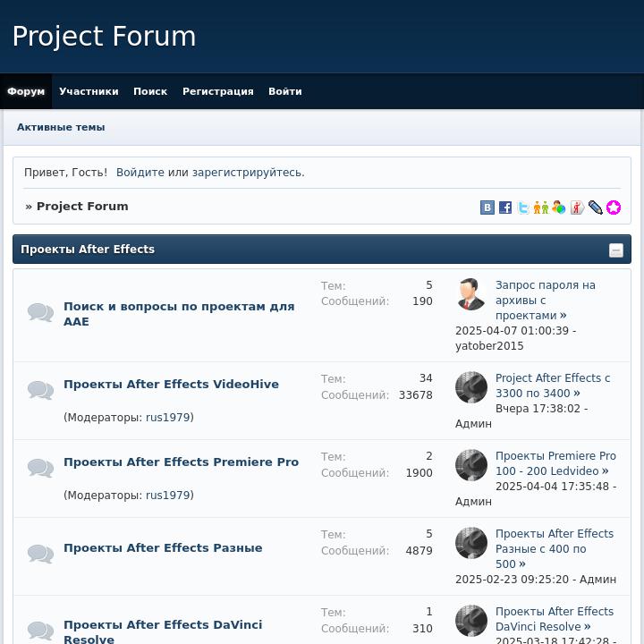
Task: Click message count 4879
Action: (x=419, y=551)
